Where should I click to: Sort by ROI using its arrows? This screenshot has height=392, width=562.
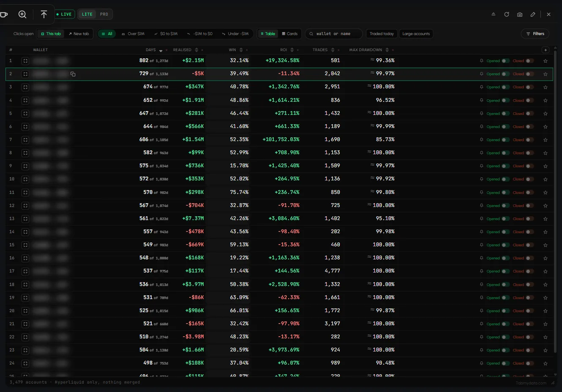(292, 50)
